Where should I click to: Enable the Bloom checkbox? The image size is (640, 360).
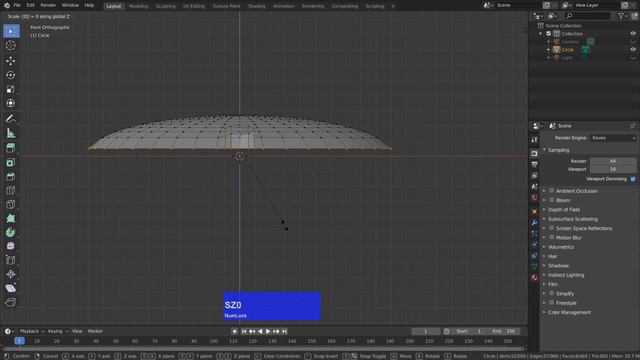(x=551, y=200)
